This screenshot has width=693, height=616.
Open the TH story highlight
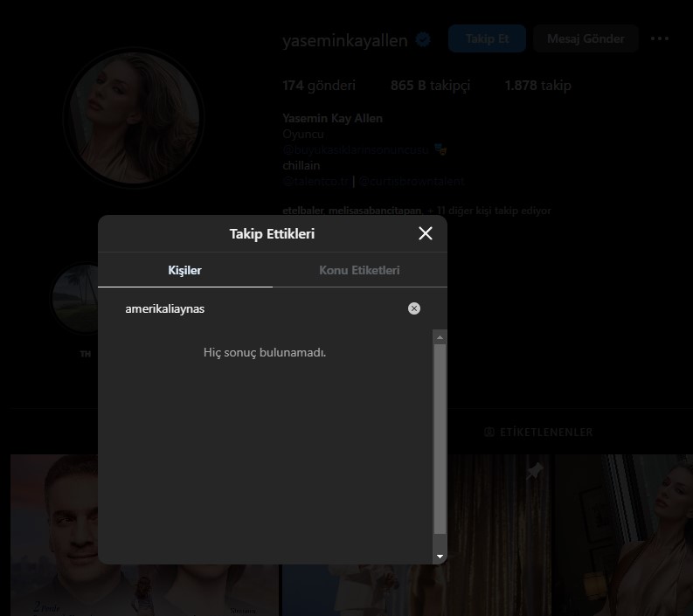(x=75, y=299)
